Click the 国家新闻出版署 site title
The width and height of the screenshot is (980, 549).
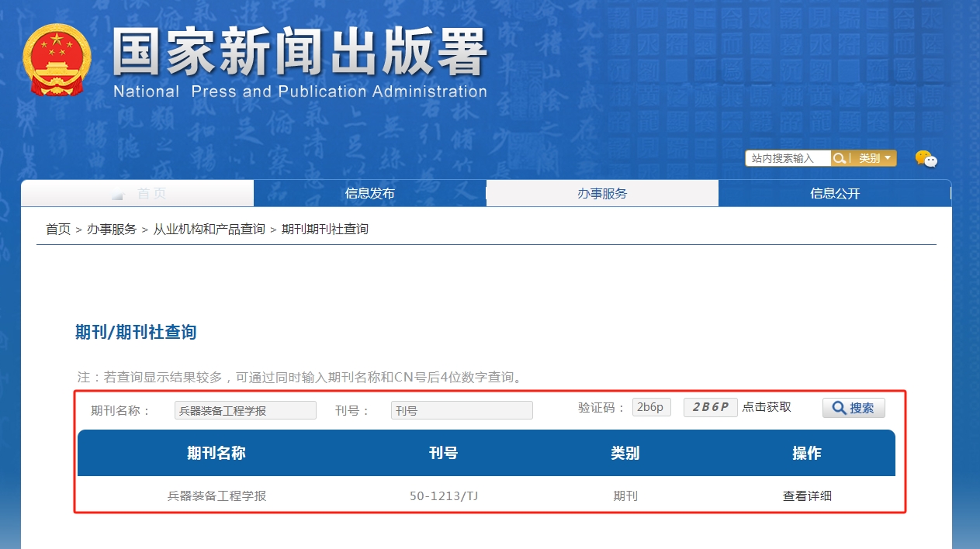point(300,54)
